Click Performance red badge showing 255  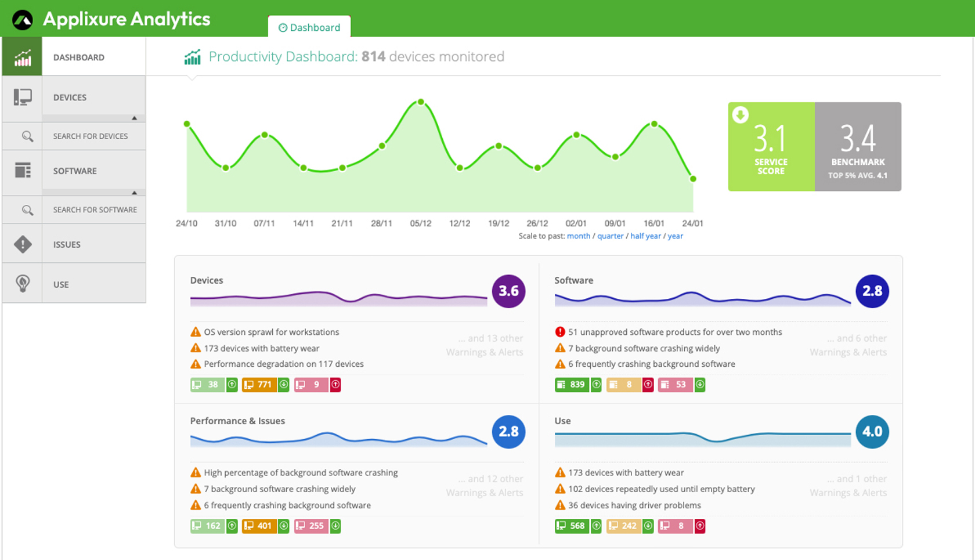click(x=312, y=526)
